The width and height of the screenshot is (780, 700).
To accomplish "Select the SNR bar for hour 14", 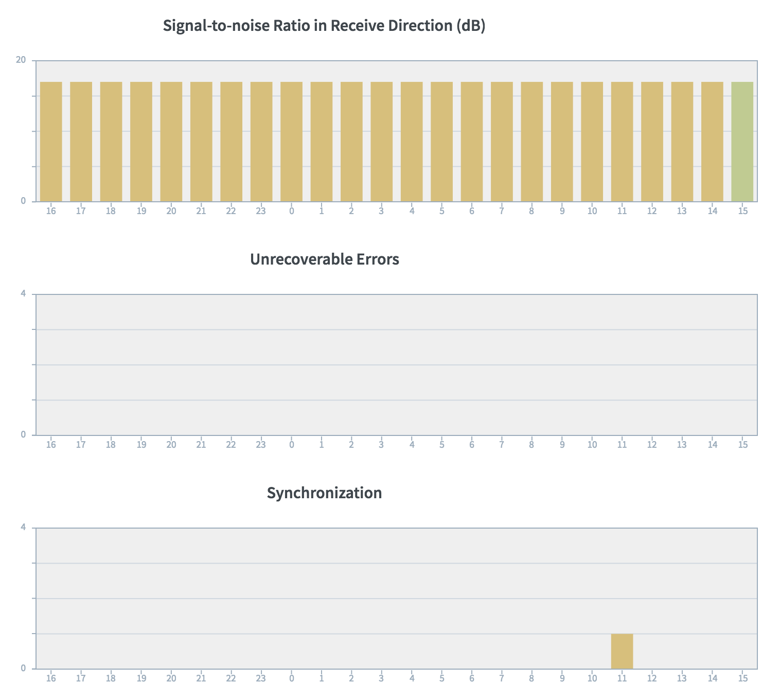I will [712, 142].
